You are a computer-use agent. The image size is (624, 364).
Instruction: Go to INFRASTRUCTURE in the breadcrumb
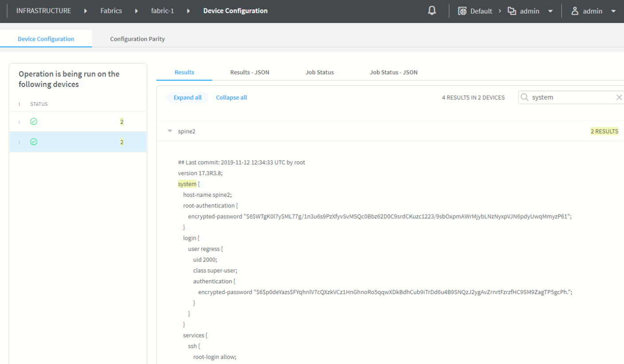coord(43,11)
